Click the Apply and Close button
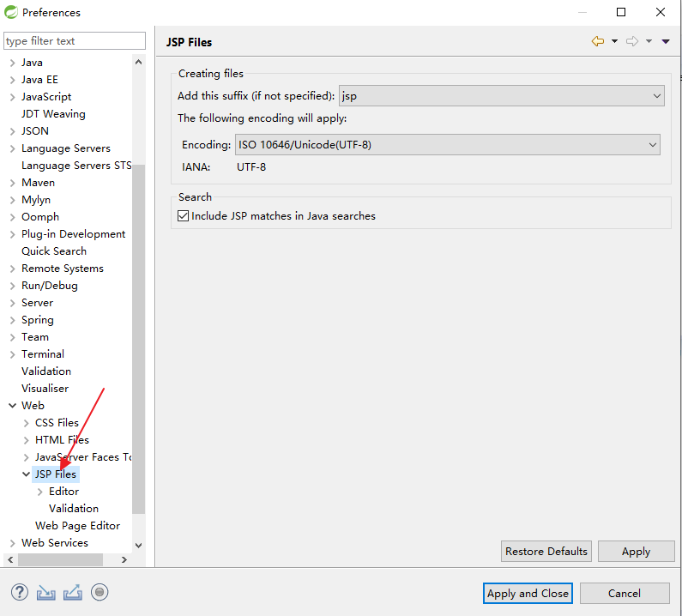Image resolution: width=682 pixels, height=616 pixels. [528, 594]
